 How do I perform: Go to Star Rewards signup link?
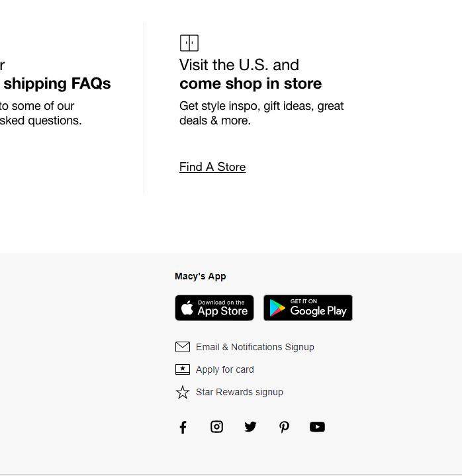pyautogui.click(x=240, y=392)
